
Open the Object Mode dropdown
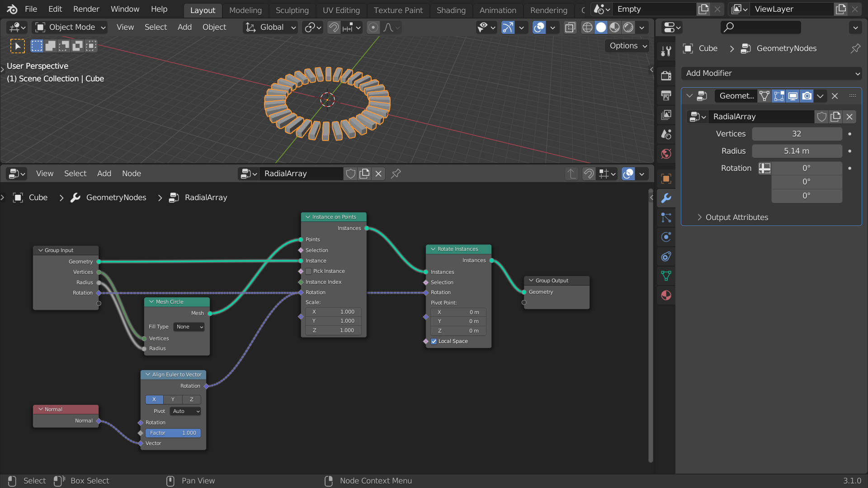(71, 28)
